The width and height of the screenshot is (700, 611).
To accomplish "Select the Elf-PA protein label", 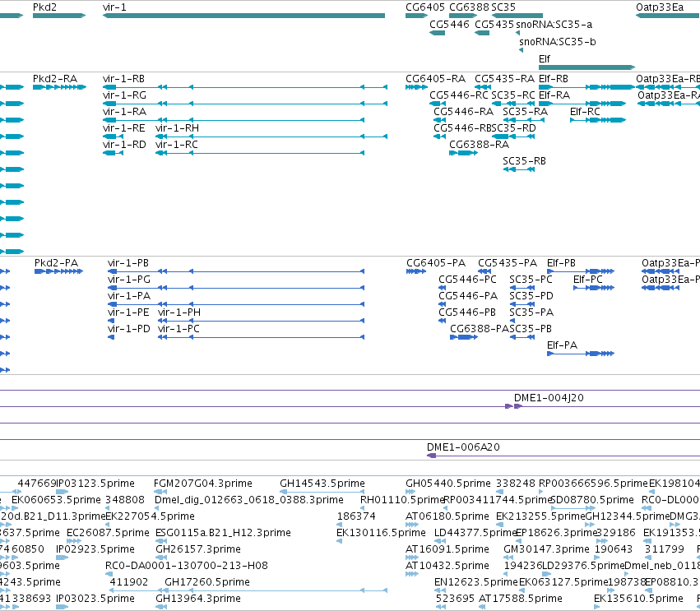I will click(x=562, y=345).
